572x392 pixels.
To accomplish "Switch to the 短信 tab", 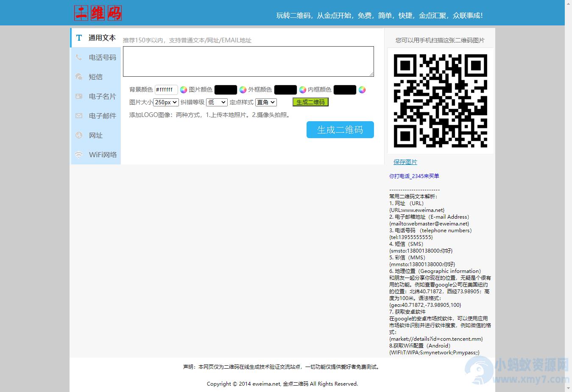I will pos(96,77).
